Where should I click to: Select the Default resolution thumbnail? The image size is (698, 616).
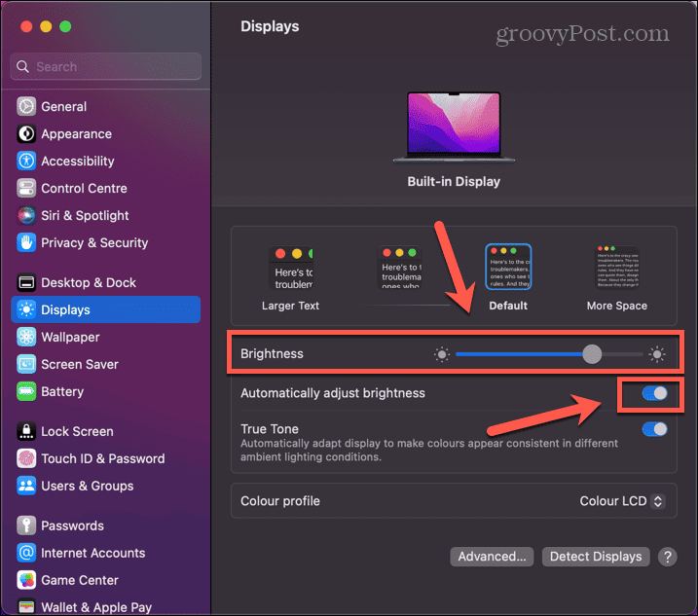pyautogui.click(x=508, y=267)
